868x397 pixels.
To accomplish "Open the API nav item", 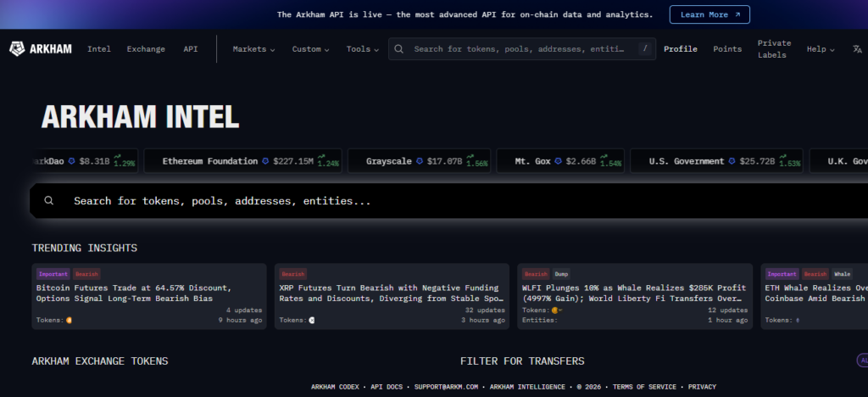I will point(191,48).
